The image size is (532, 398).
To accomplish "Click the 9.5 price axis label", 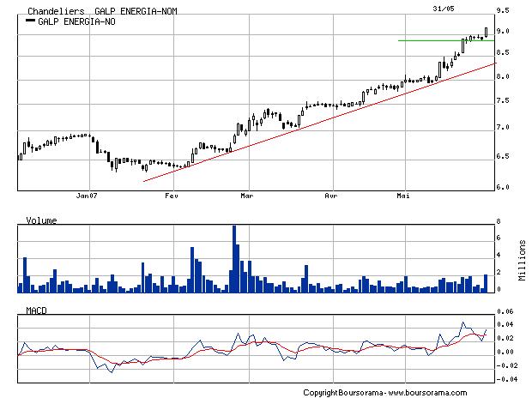I will click(x=503, y=10).
